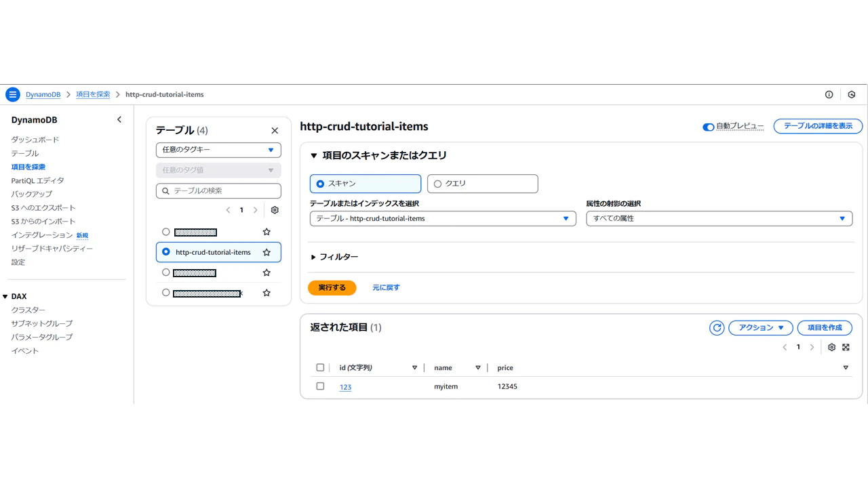Collapse the DynamoDB sidebar with the chevron
868x488 pixels.
(119, 120)
